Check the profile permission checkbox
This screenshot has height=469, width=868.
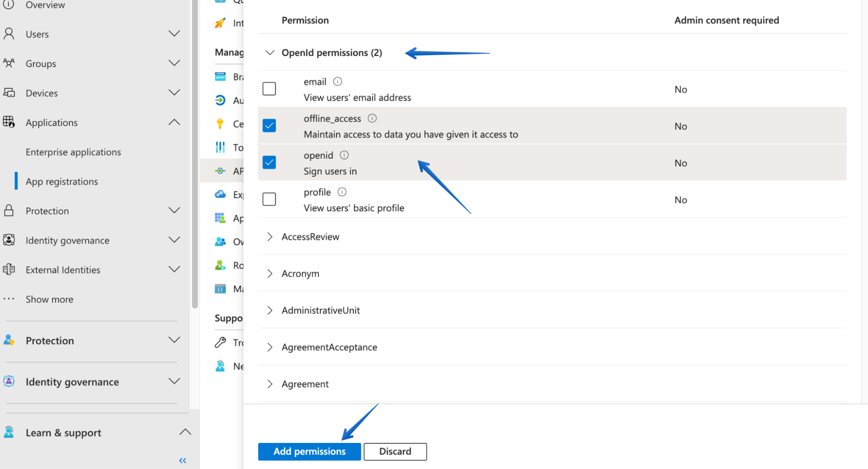click(269, 199)
